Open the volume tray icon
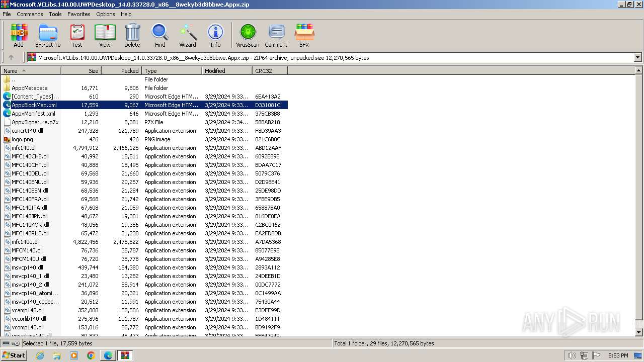The image size is (644, 362). click(572, 355)
